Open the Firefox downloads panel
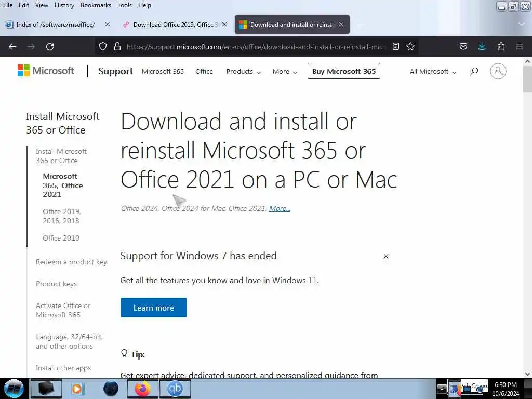The height and width of the screenshot is (399, 532). (x=482, y=46)
